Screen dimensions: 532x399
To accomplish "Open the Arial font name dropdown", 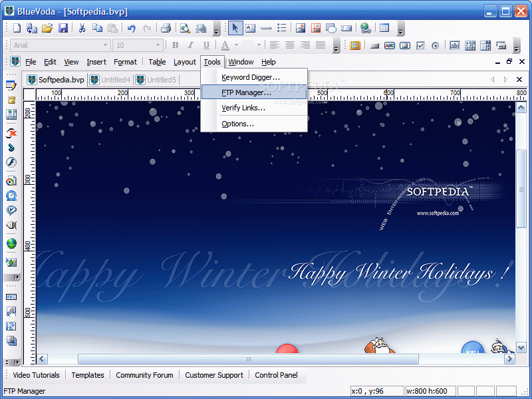I will click(x=105, y=45).
